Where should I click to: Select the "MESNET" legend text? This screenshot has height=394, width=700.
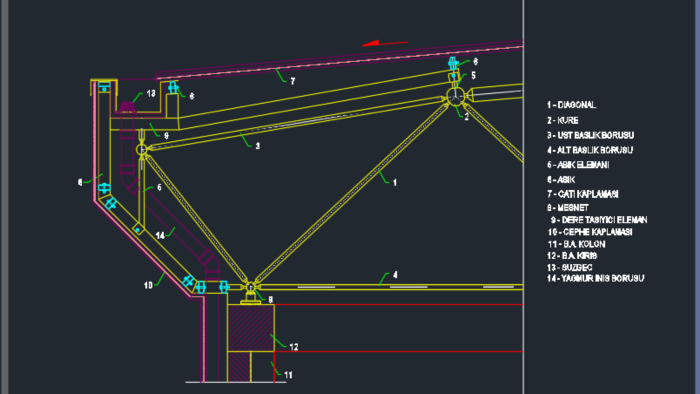pos(568,208)
